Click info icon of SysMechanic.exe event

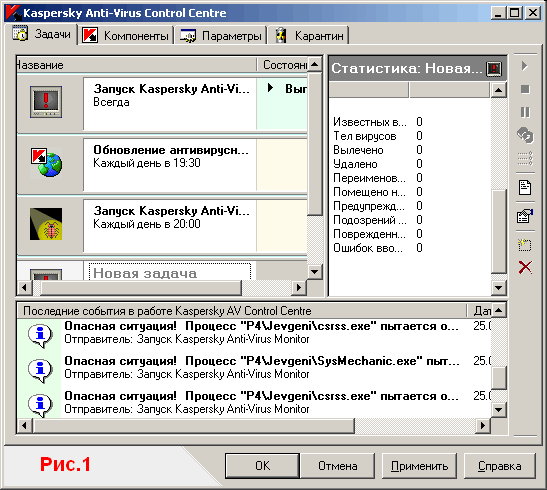[x=40, y=369]
